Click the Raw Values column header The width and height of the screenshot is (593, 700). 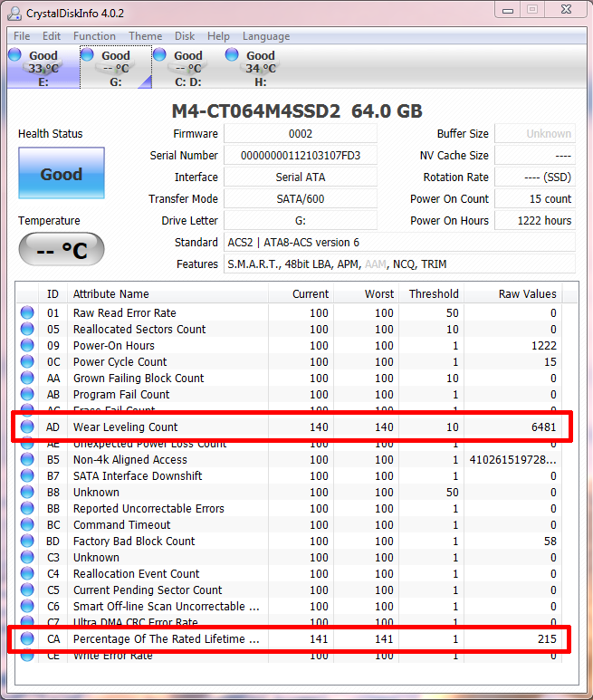point(513,293)
